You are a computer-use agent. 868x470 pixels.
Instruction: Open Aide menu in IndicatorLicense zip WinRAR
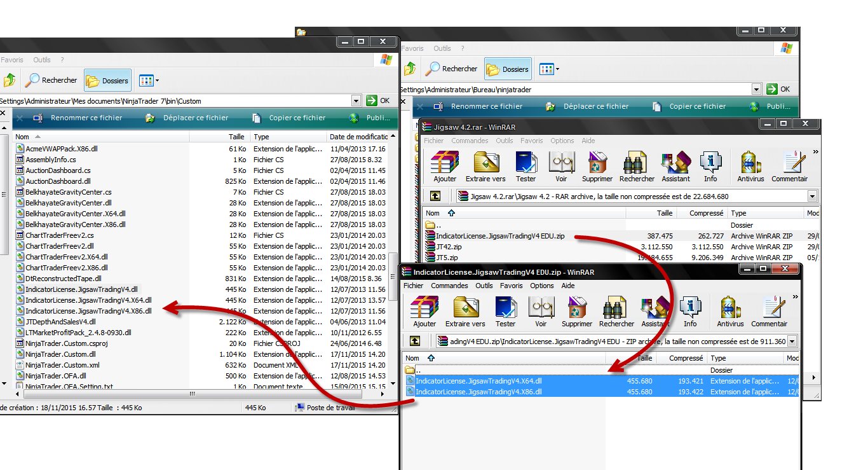(x=568, y=286)
